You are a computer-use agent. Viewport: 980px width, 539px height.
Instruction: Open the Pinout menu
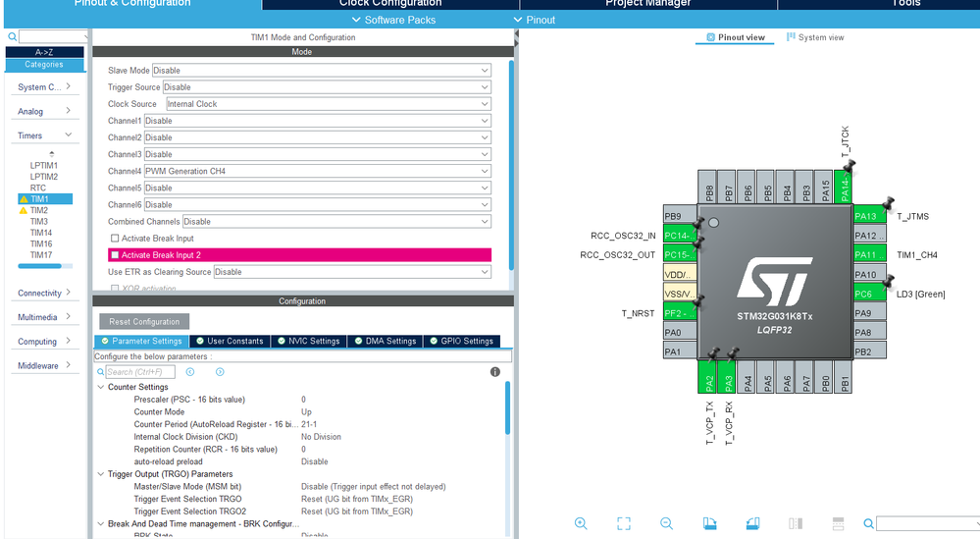click(x=535, y=20)
